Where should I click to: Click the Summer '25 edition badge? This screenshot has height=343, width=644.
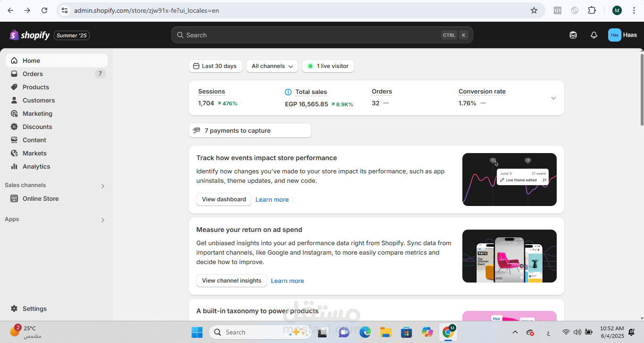tap(72, 35)
